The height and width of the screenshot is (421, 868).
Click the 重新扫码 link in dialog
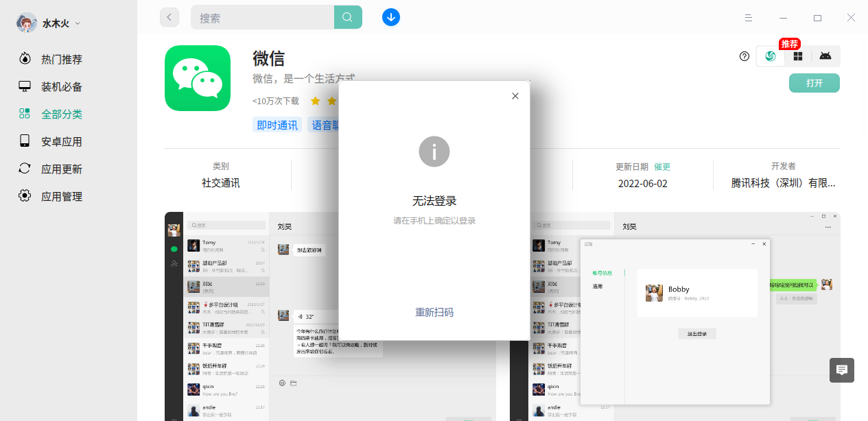[x=434, y=312]
